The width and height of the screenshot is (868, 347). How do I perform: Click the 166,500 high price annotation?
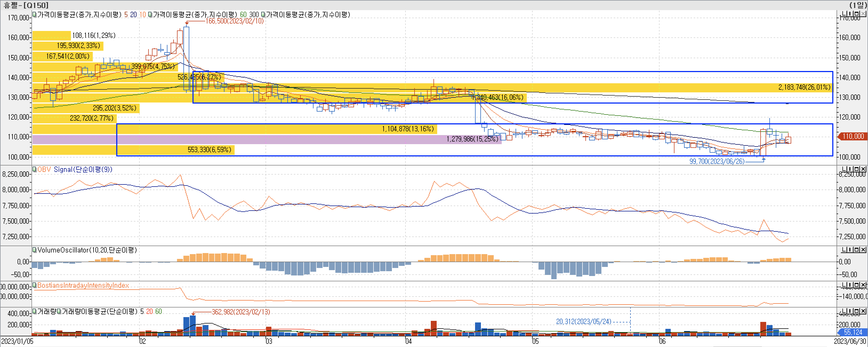click(x=235, y=21)
